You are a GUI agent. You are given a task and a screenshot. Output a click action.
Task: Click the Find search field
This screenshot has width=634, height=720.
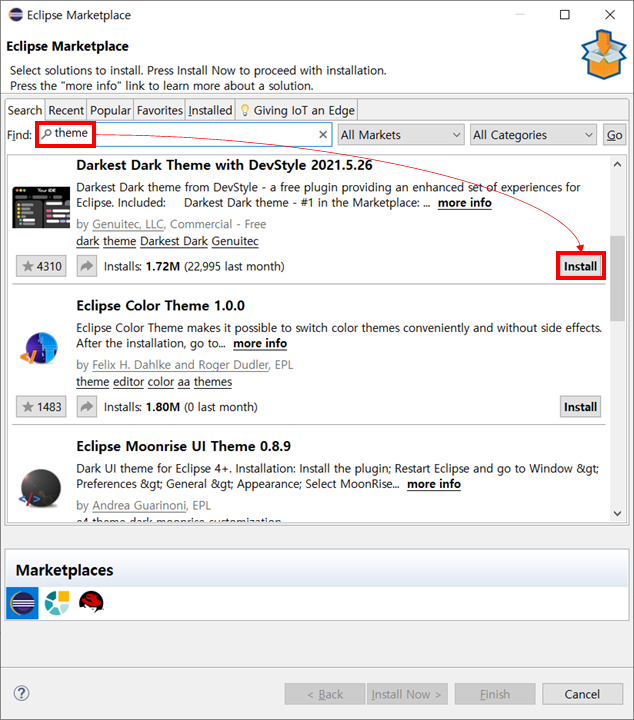pyautogui.click(x=184, y=135)
